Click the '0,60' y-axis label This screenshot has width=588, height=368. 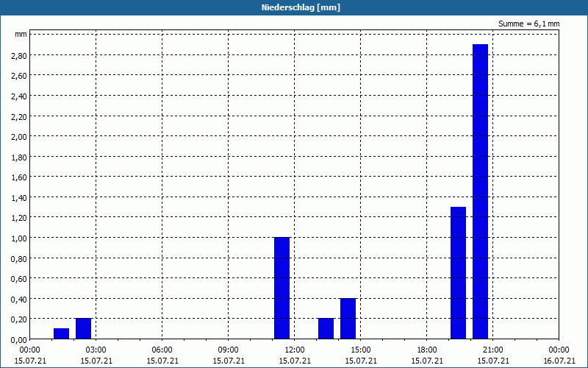pyautogui.click(x=20, y=279)
